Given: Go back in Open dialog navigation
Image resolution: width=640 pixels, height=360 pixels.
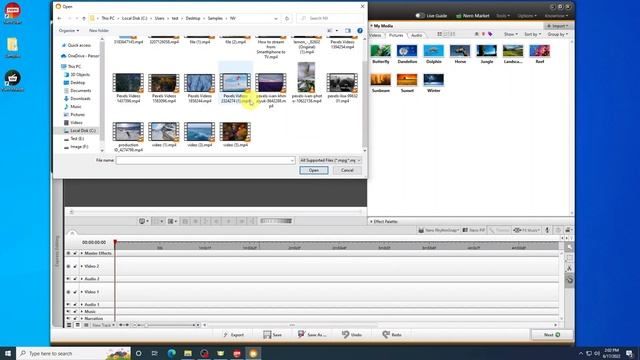Looking at the screenshot, I should coord(60,18).
